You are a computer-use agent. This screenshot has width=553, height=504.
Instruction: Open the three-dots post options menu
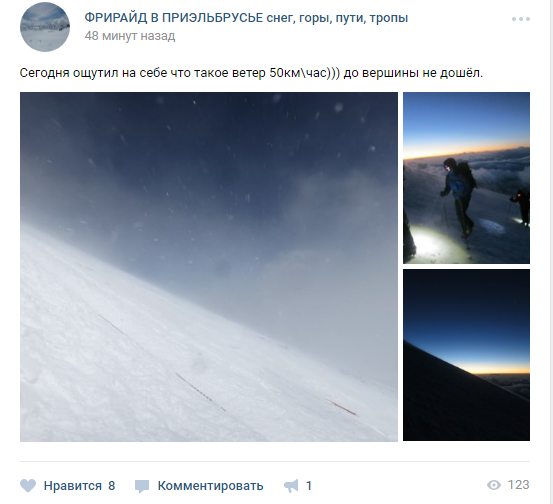coord(521,19)
